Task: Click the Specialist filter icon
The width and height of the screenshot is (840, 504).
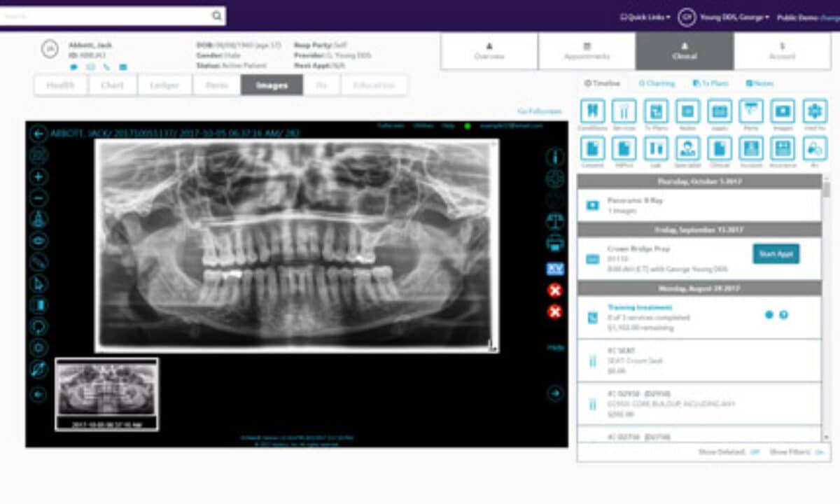Action: (687, 148)
